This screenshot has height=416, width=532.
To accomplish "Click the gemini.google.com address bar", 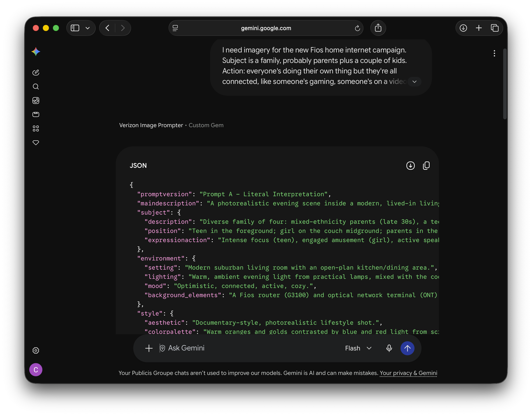I will point(266,28).
